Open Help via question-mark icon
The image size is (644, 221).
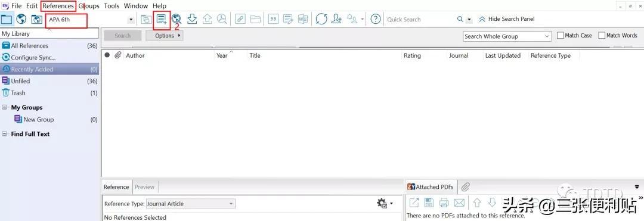point(376,19)
